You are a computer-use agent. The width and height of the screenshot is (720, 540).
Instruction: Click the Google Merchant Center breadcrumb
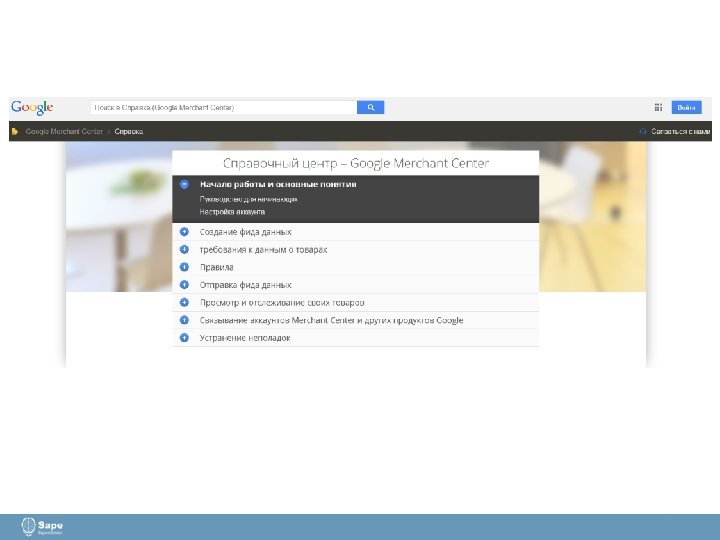click(64, 131)
